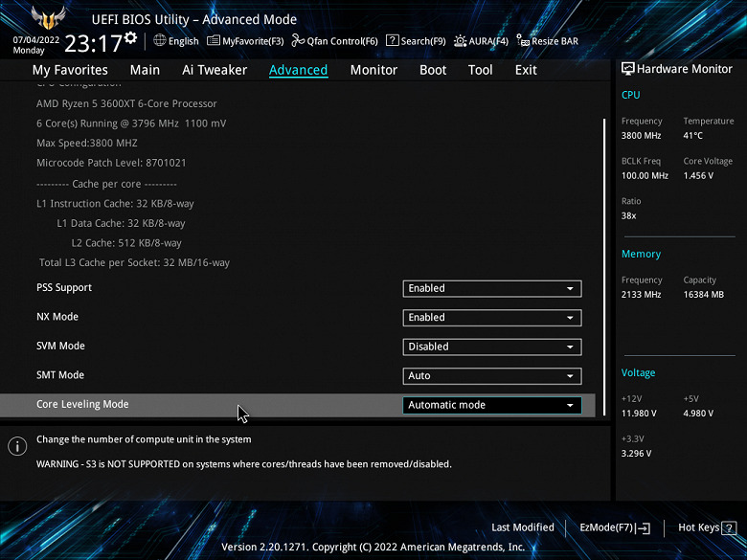Switch to the Monitor tab
The width and height of the screenshot is (747, 560).
pos(373,70)
